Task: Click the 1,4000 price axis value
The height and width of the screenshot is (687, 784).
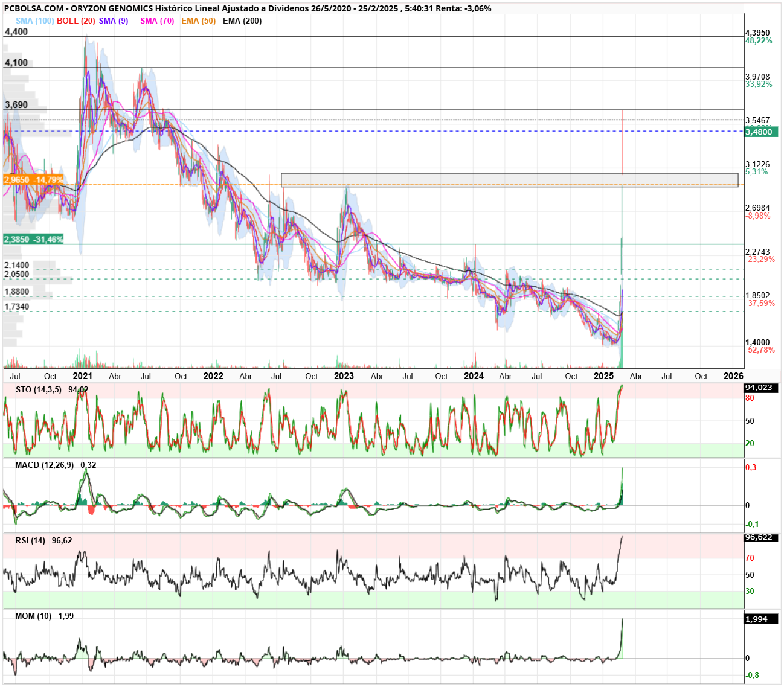Action: (757, 342)
